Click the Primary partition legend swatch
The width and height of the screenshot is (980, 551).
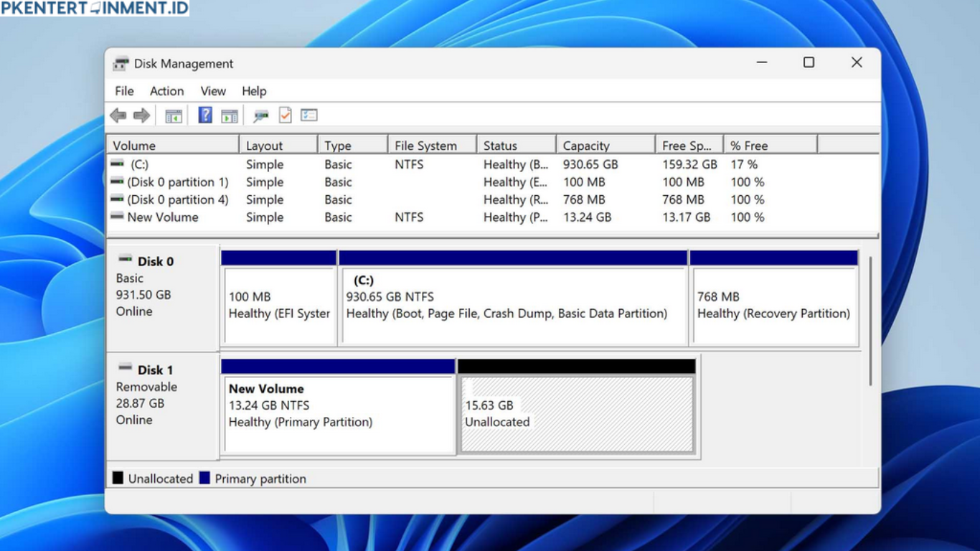tap(205, 478)
